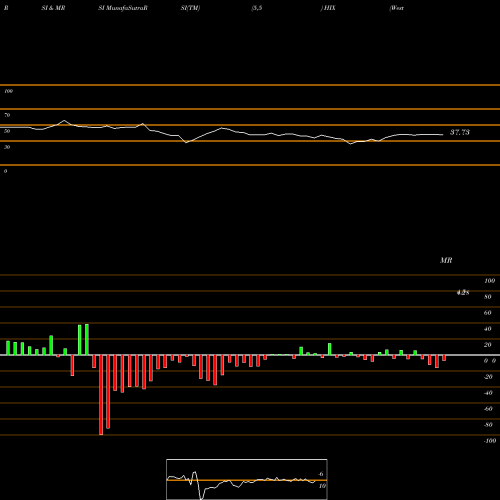Click the MR axis label 20 on right
500x500 pixels.
[x=488, y=345]
